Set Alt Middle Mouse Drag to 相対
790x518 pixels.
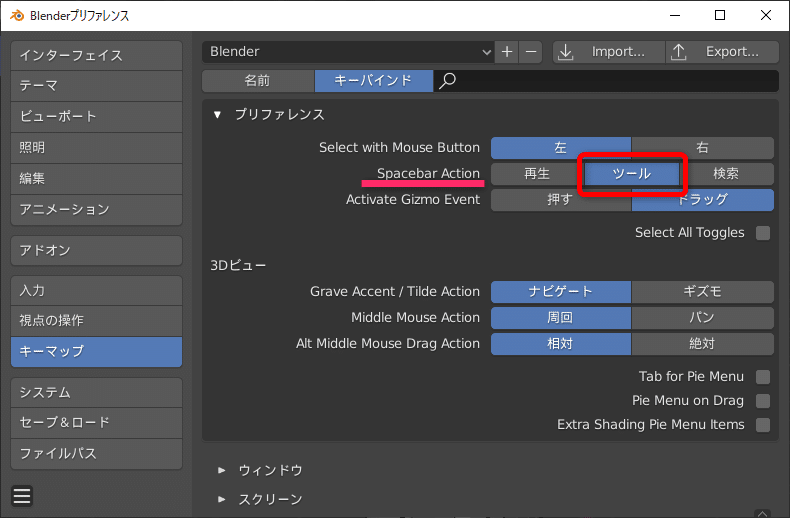pyautogui.click(x=561, y=344)
